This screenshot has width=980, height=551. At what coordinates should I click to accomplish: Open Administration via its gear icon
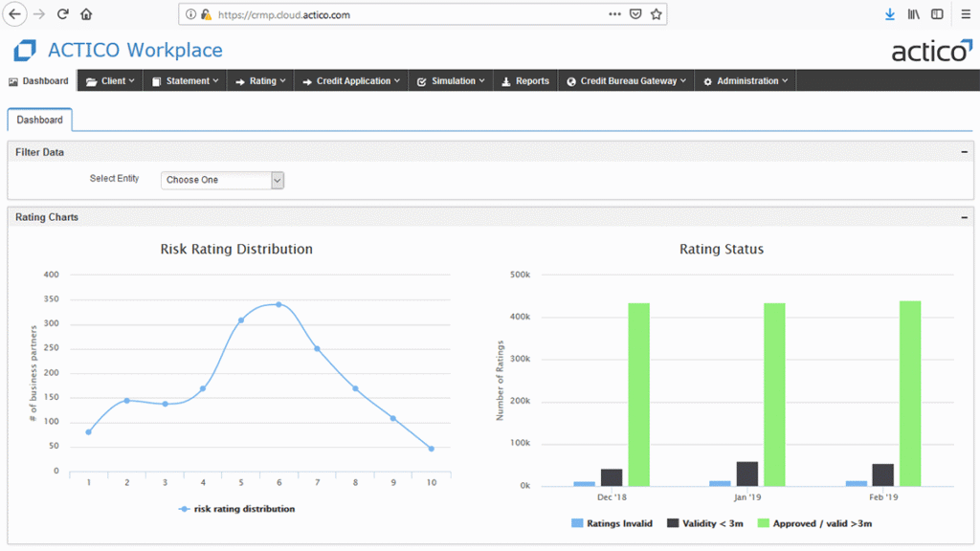tap(708, 80)
